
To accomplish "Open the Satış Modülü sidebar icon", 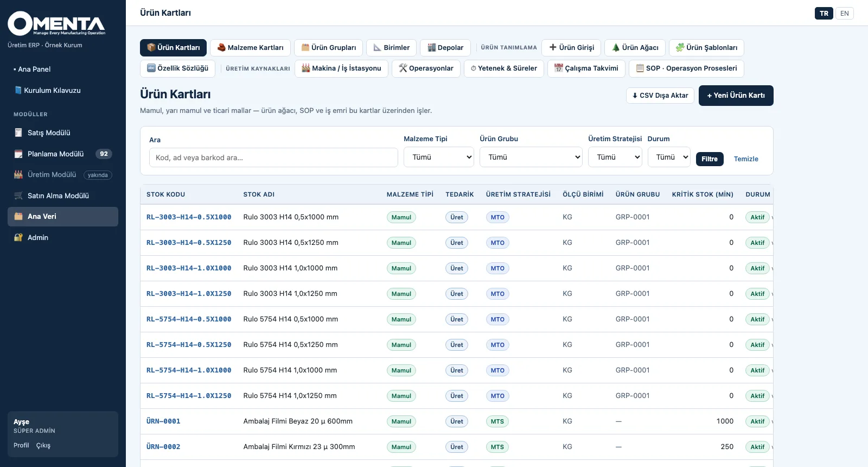I will coord(18,132).
